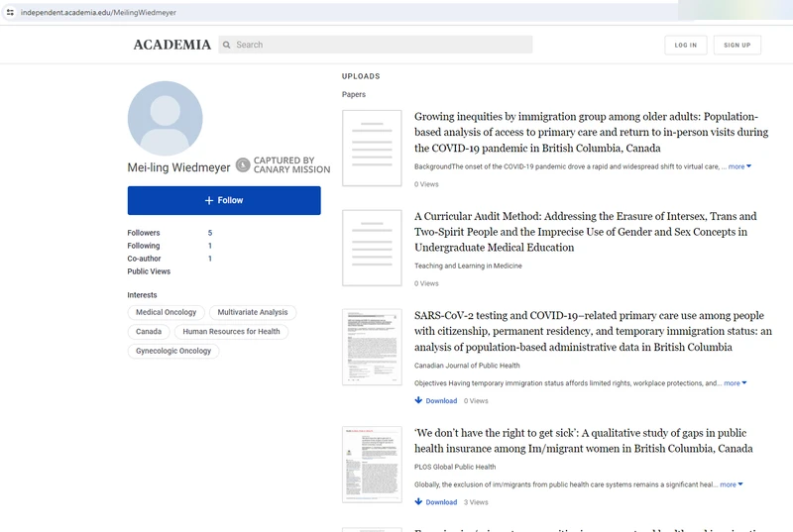Click the profile avatar picture
This screenshot has height=532, width=793.
point(165,118)
